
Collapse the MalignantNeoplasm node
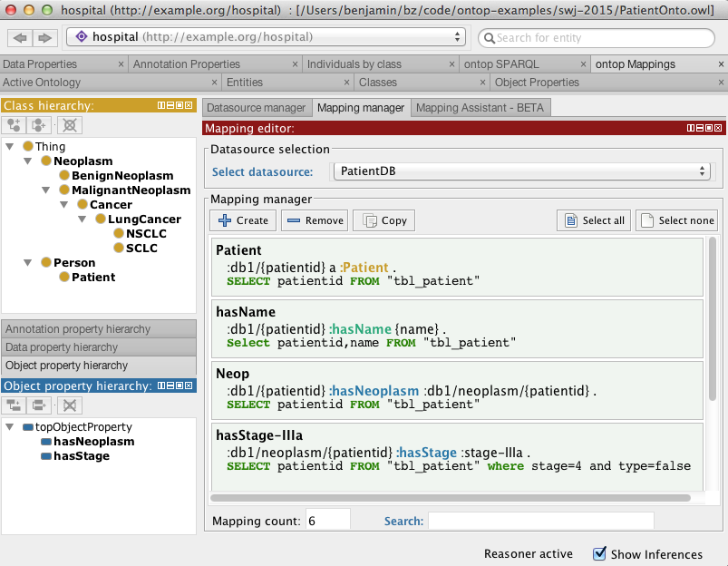(x=46, y=190)
